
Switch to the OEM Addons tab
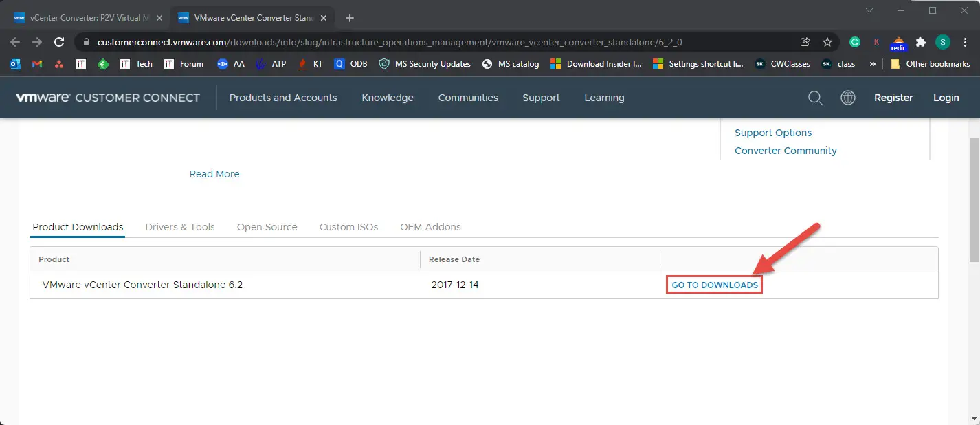pos(430,227)
